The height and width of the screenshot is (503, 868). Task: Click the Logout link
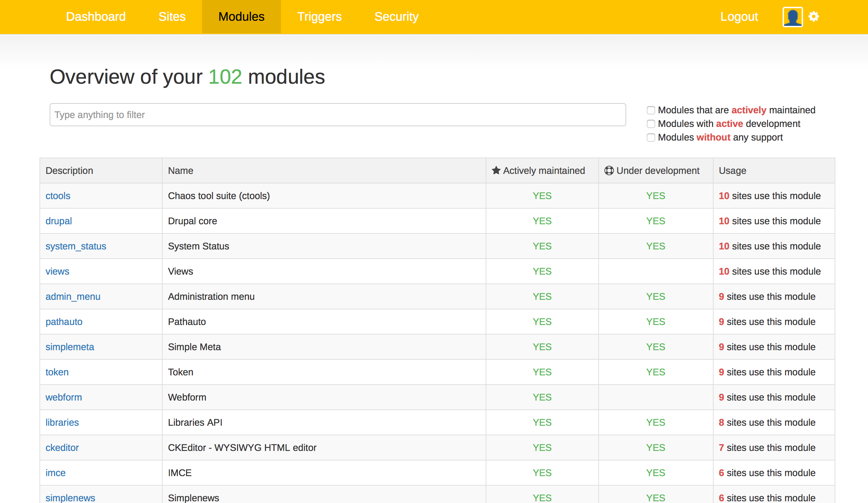(739, 17)
